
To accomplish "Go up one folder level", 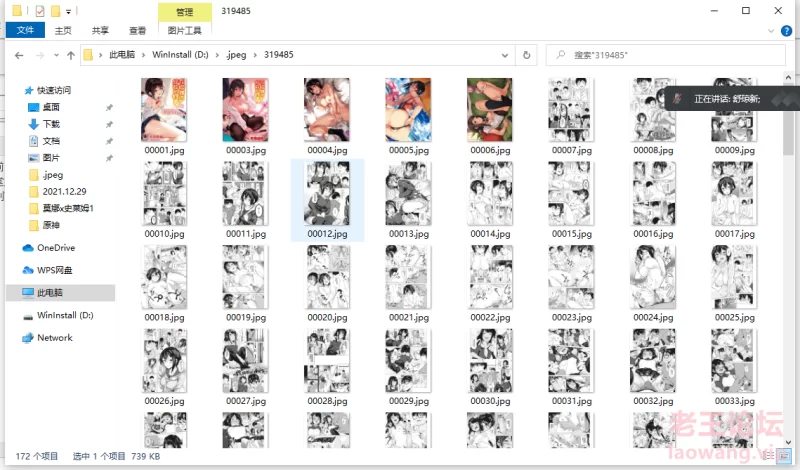I will pos(71,55).
